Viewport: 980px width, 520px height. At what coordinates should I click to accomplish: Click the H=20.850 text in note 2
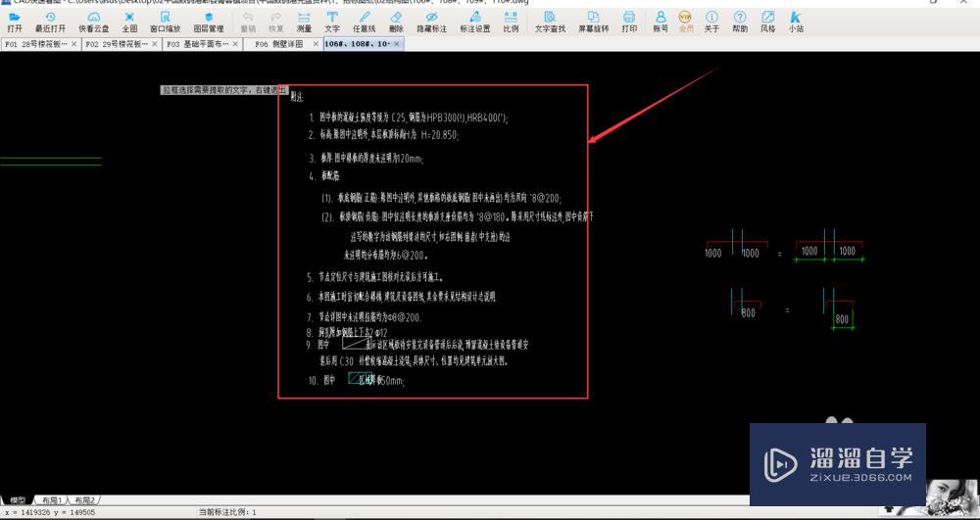(x=441, y=135)
